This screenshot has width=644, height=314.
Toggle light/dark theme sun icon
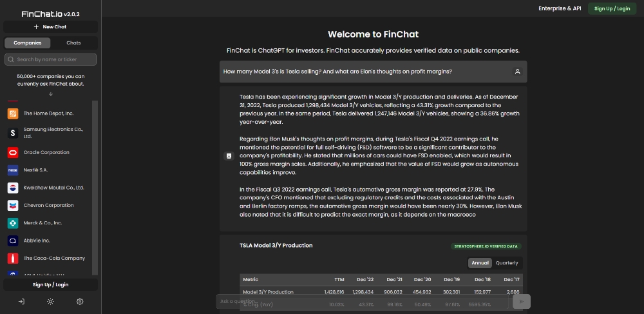tap(50, 302)
